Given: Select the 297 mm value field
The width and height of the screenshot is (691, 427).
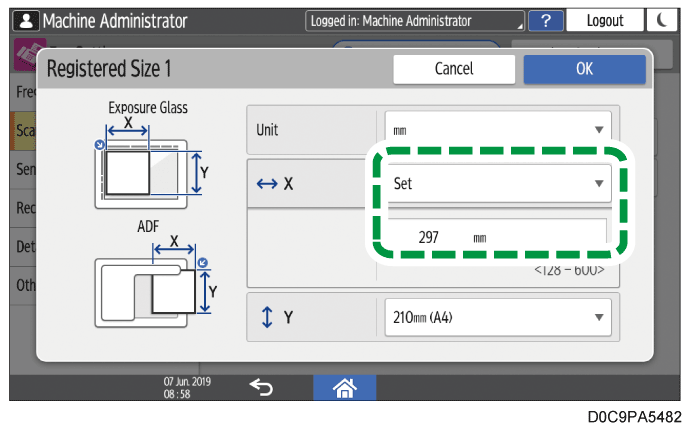Looking at the screenshot, I should point(498,238).
